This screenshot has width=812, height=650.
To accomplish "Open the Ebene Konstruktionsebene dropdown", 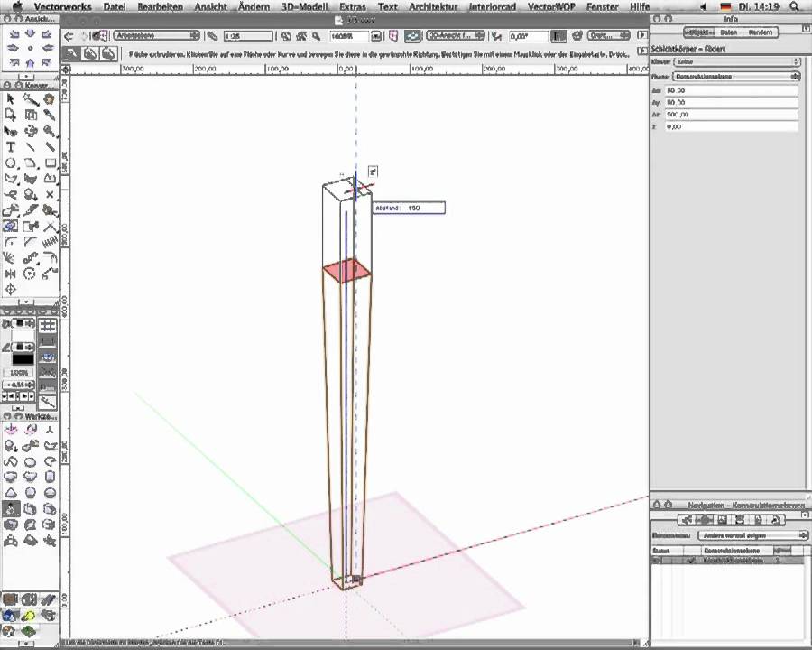I will click(736, 76).
